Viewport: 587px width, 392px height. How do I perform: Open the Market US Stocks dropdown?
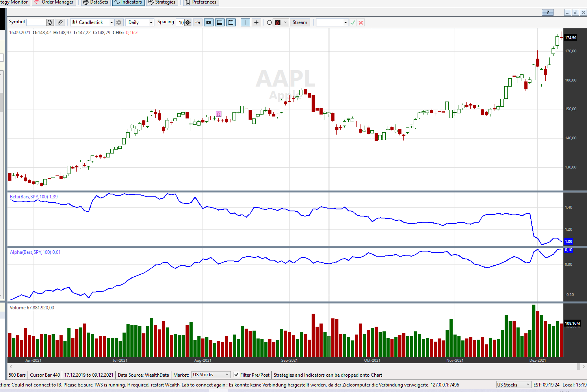click(211, 375)
